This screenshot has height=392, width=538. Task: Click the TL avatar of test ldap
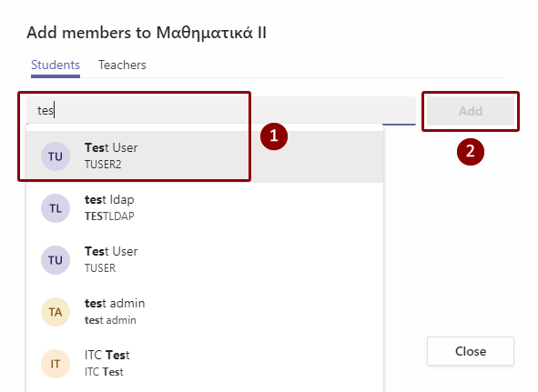tap(56, 208)
